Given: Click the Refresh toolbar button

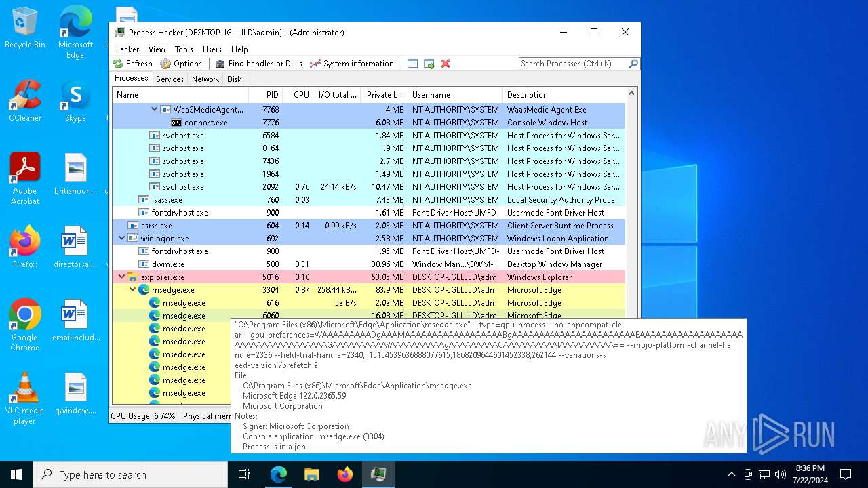Looking at the screenshot, I should [x=133, y=64].
